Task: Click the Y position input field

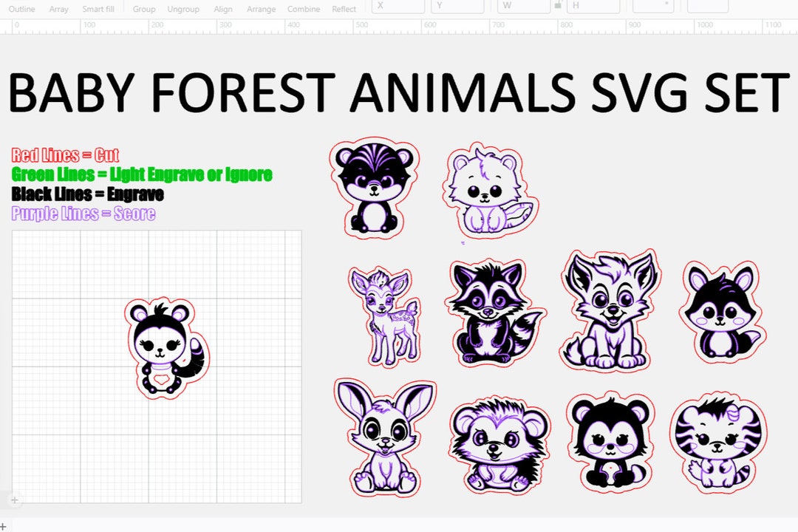Action: click(457, 6)
